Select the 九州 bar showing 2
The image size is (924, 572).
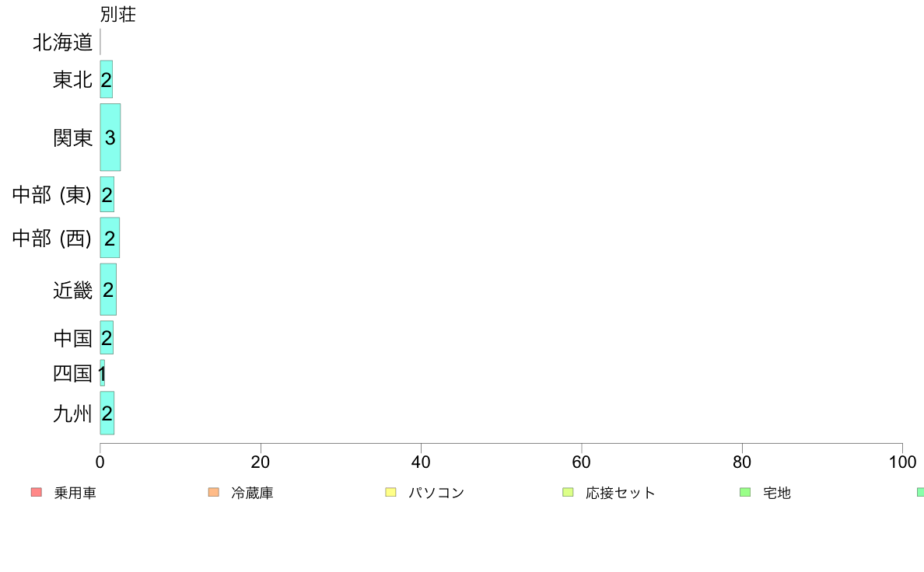click(x=107, y=413)
